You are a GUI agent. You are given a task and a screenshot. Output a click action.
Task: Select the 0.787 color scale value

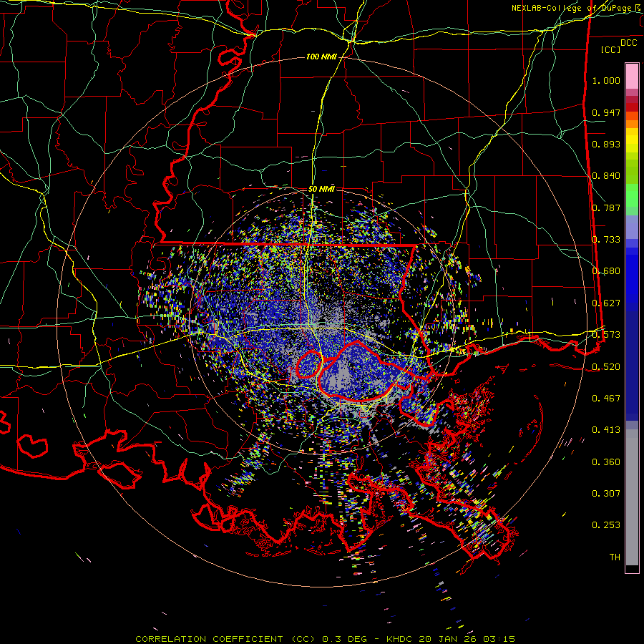[x=606, y=208]
